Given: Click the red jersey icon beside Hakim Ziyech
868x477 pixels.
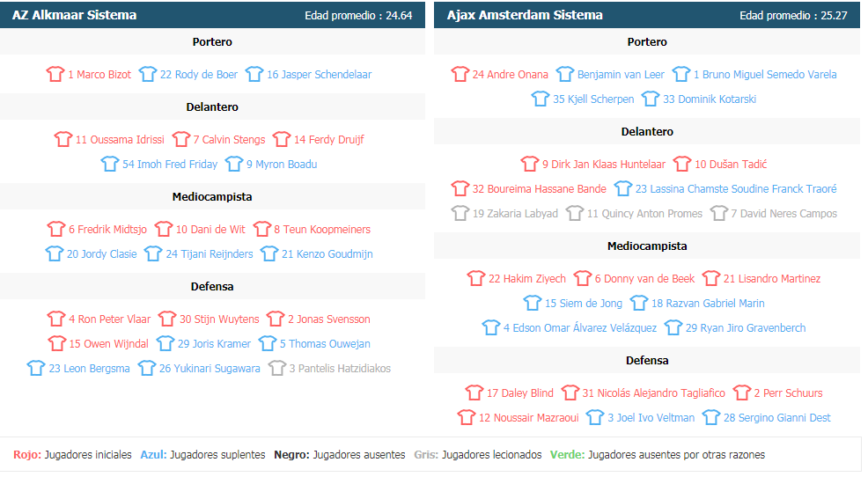Looking at the screenshot, I should pyautogui.click(x=476, y=278).
